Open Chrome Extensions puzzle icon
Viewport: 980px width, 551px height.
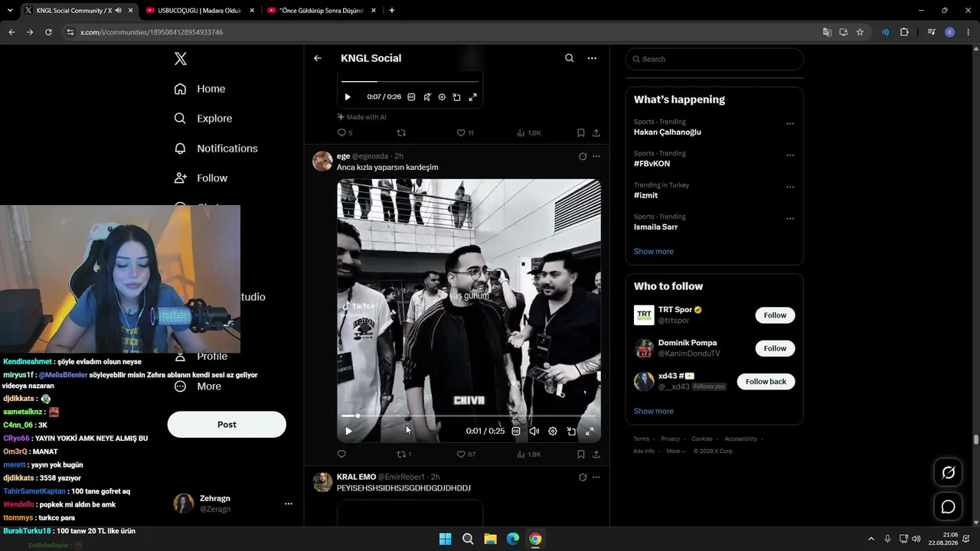coord(904,32)
